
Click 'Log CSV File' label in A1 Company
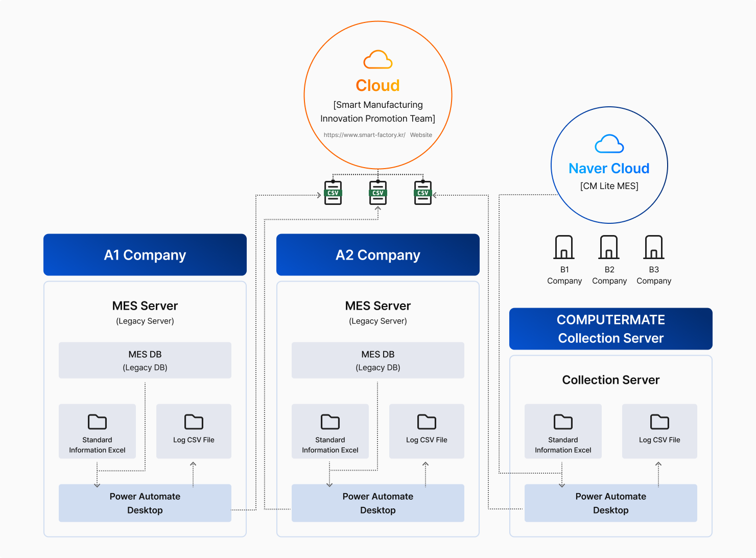194,440
